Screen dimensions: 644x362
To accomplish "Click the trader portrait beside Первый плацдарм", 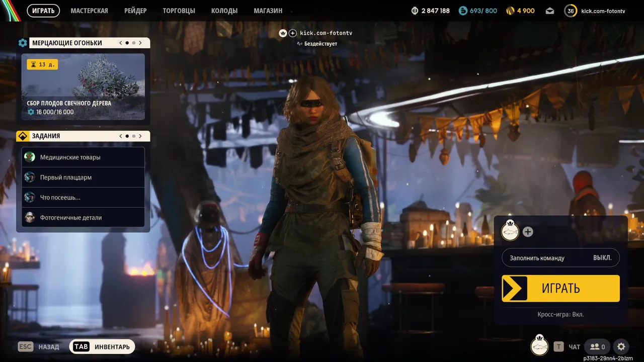I will (x=30, y=177).
